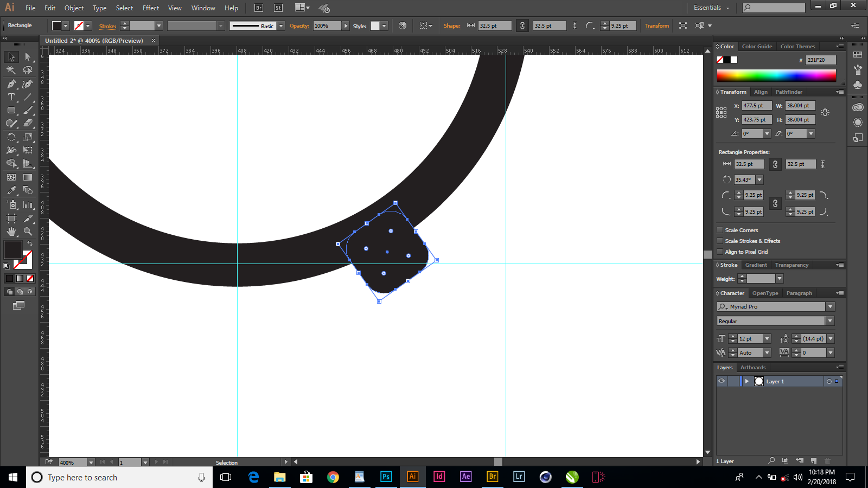
Task: Click the Stroke link in the control bar
Action: tap(107, 26)
